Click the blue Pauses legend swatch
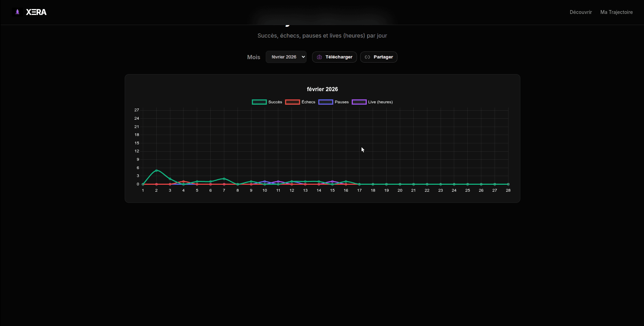644x326 pixels. (x=326, y=102)
